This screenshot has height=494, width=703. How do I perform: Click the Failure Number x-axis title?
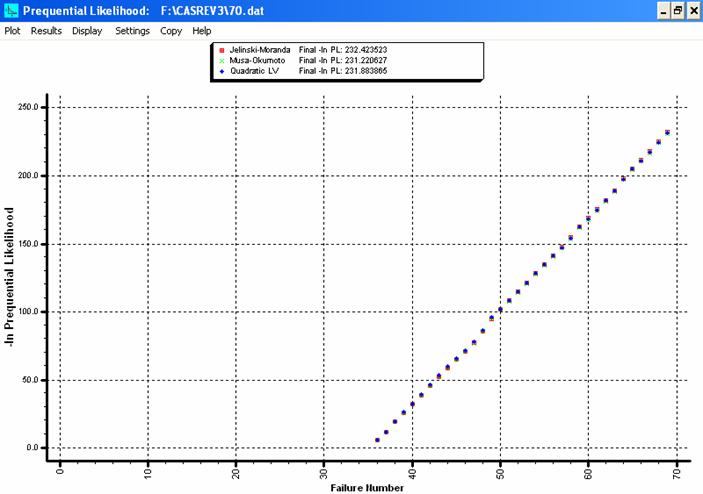368,488
